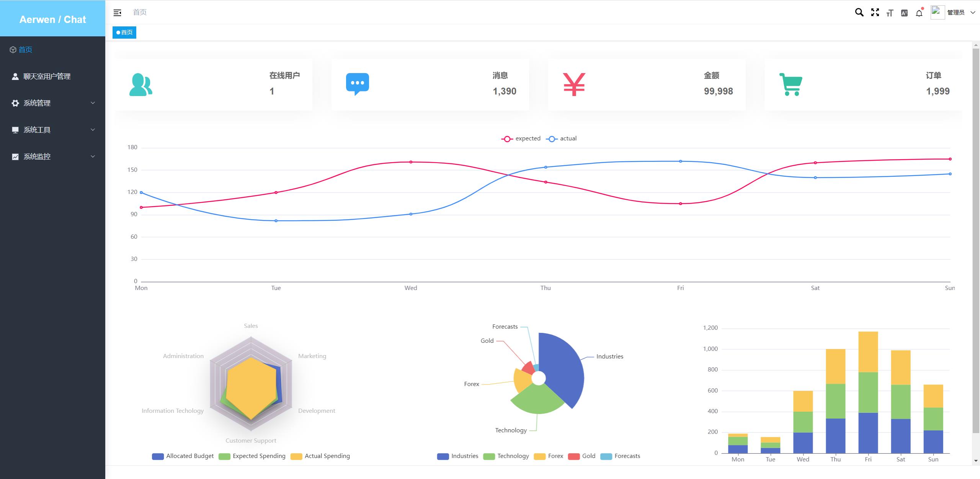Click the Fri stacked bar
The width and height of the screenshot is (980, 479).
868,393
